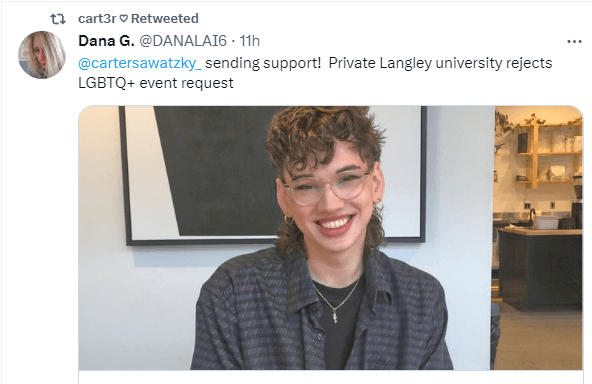Follow the @cartersawatzky_ mention link

140,63
